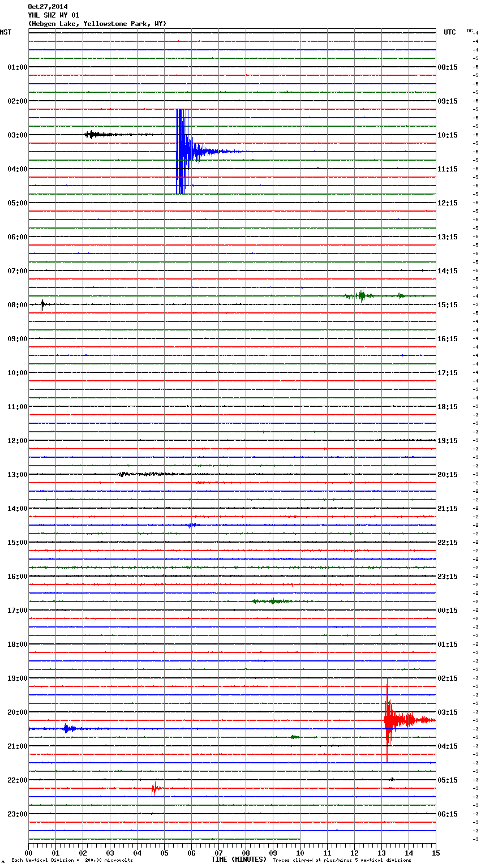This screenshot has height=868, width=481.
Task: Click the x-axis tick label 13
Action: pos(381,853)
